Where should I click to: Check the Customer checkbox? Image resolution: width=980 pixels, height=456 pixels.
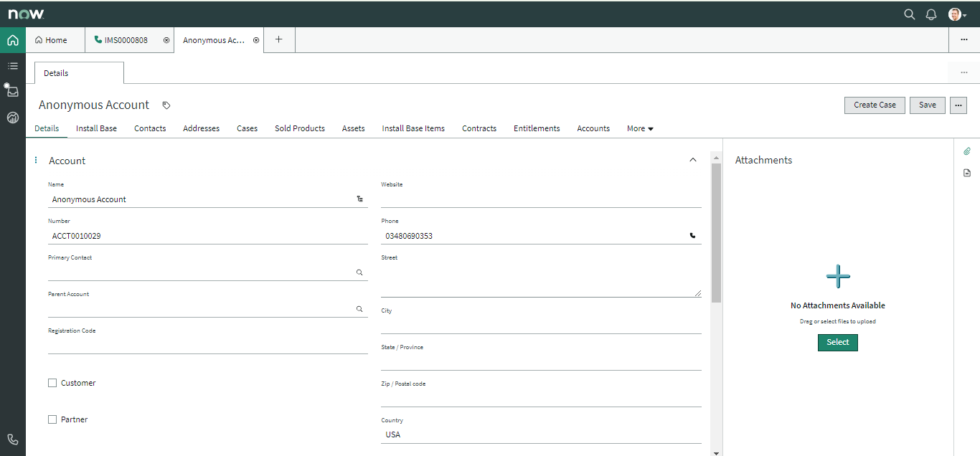pos(52,383)
